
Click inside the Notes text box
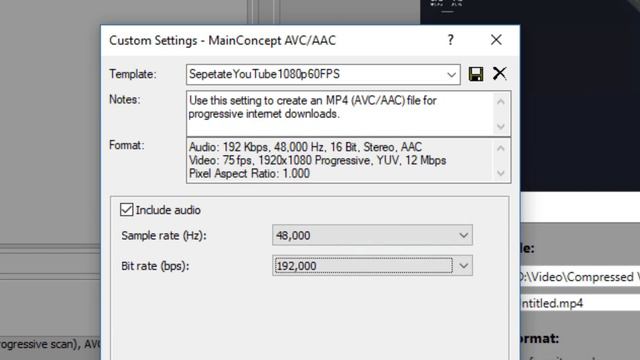pos(340,113)
